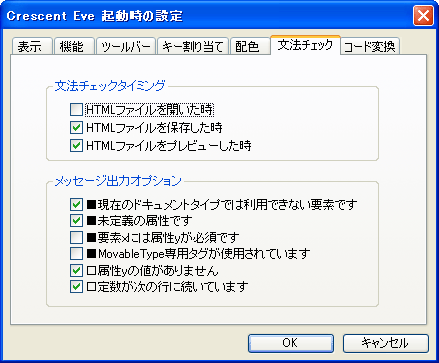The image size is (439, 363).
Task: Go to キー割り当て tab
Action: pos(193,46)
